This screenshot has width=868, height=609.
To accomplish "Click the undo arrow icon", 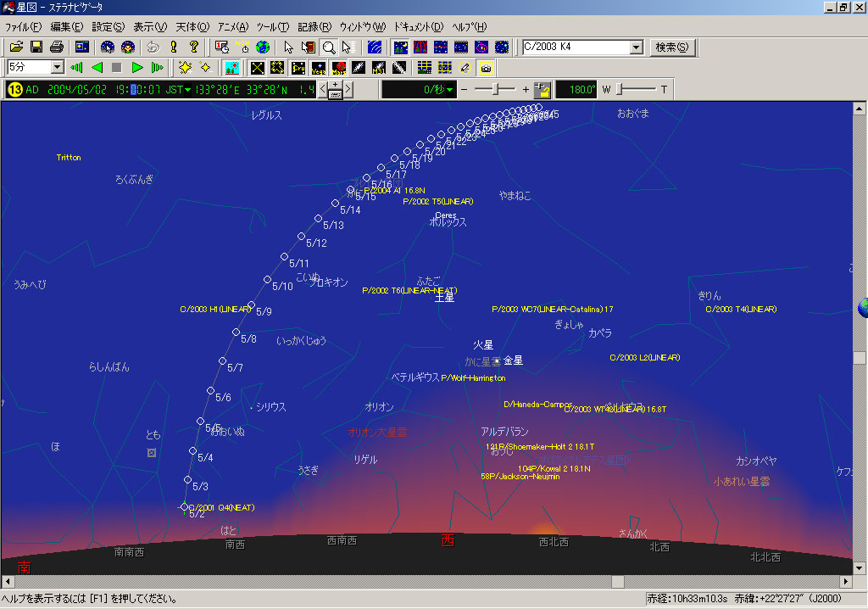I will 153,47.
